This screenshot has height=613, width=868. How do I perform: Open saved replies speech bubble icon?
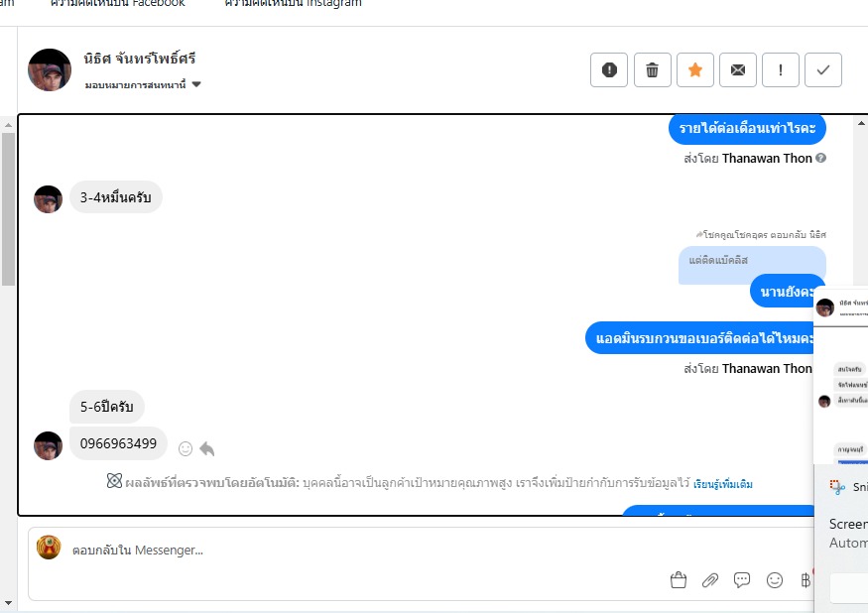[742, 580]
